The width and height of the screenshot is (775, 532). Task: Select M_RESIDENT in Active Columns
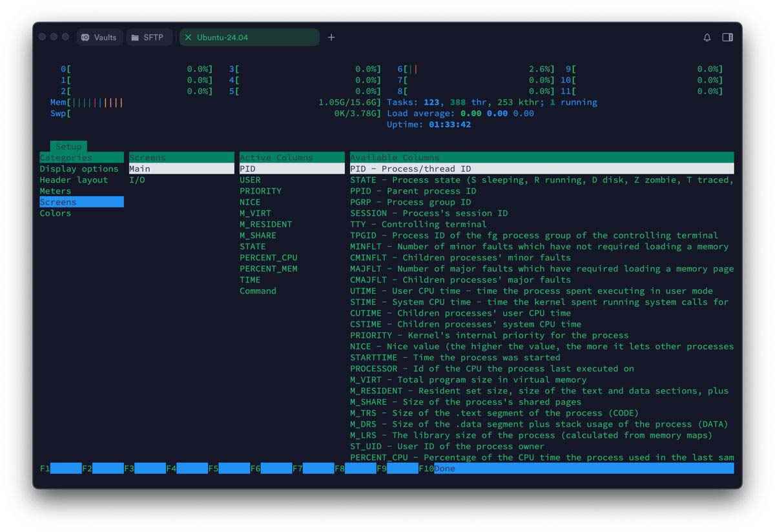tap(292, 224)
